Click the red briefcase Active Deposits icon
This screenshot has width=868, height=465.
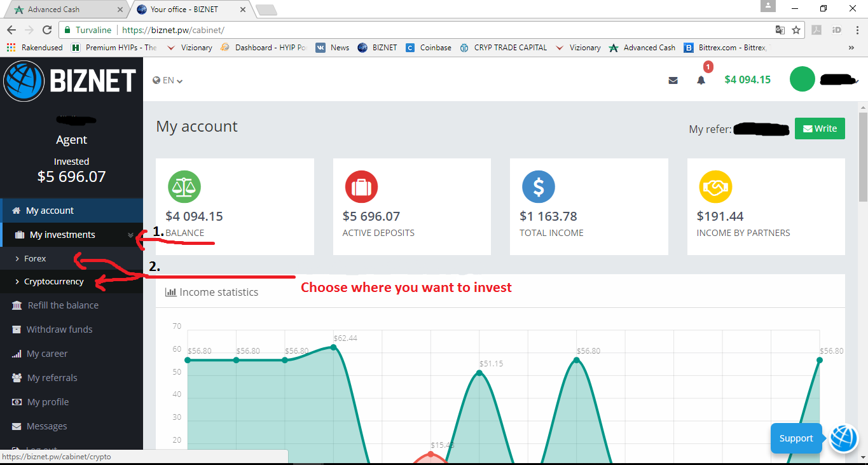click(362, 187)
